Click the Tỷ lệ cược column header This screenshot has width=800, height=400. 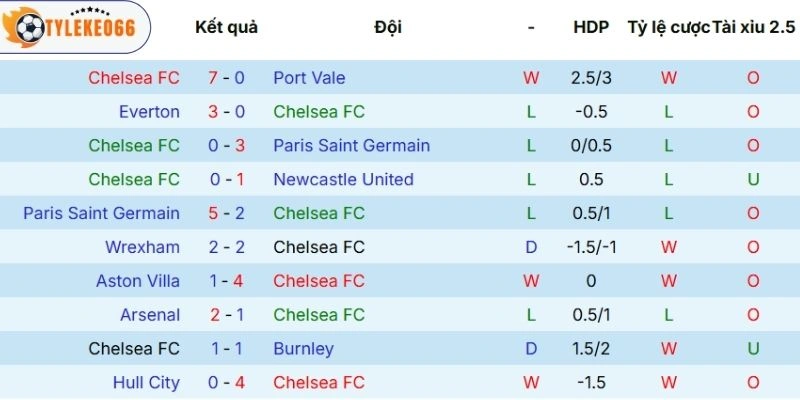[x=668, y=27]
